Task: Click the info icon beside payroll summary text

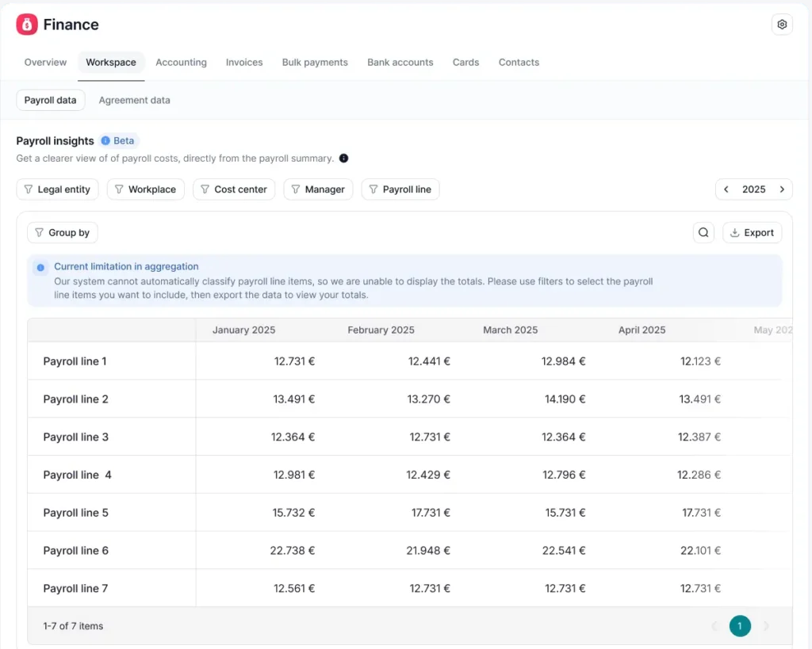Action: [x=343, y=158]
